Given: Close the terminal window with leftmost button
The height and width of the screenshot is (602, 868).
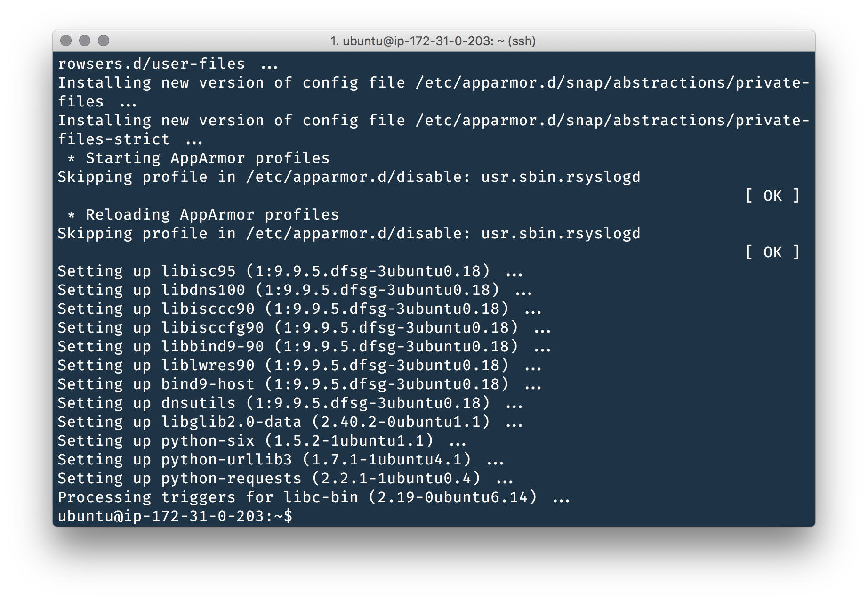Looking at the screenshot, I should [x=66, y=41].
